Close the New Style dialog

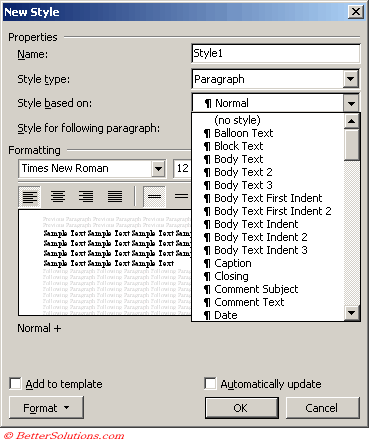[x=355, y=12]
